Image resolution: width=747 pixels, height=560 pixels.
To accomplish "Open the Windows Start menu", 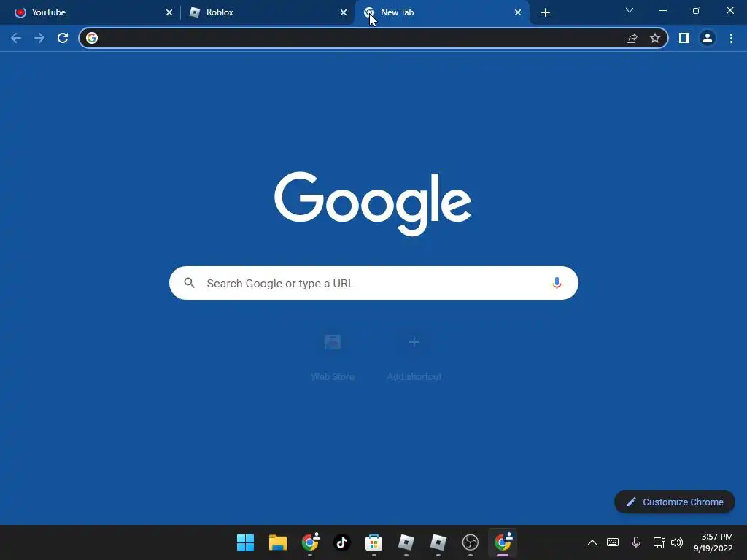I will (x=245, y=542).
